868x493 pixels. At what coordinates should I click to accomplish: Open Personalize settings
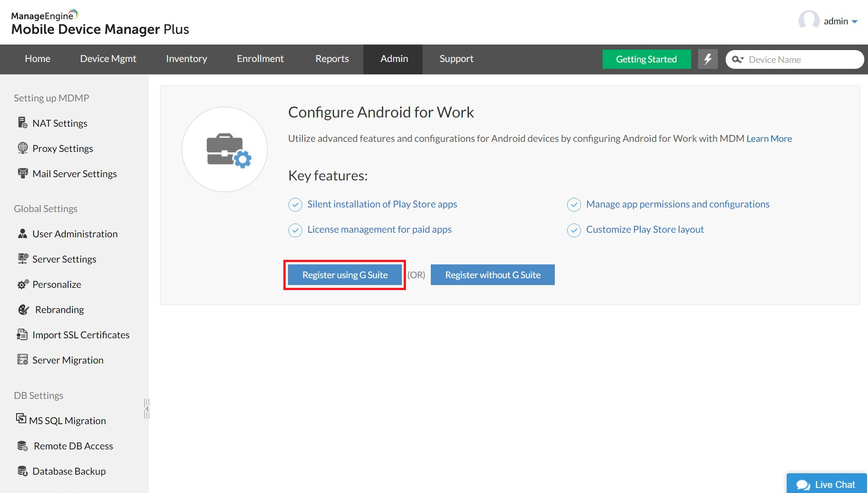click(x=56, y=284)
